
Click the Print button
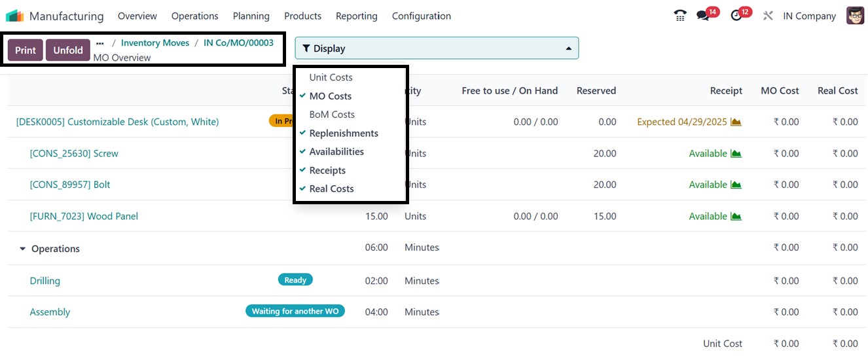[26, 50]
